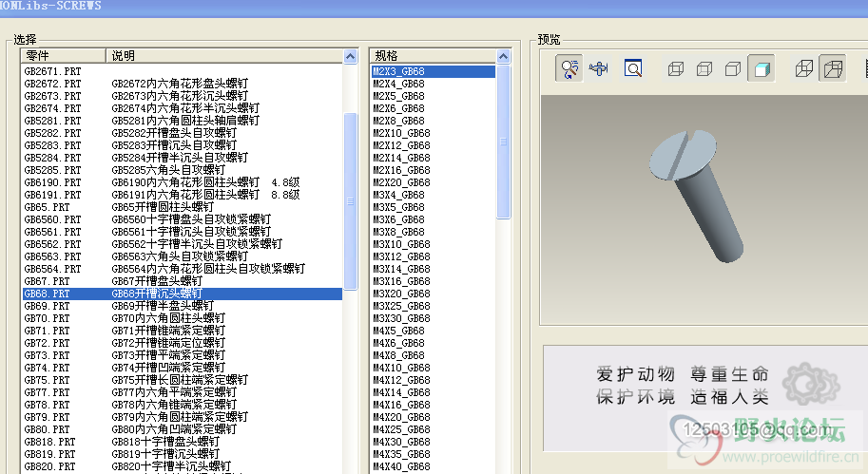
Task: Select specification M2X6_GB68
Action: [433, 108]
